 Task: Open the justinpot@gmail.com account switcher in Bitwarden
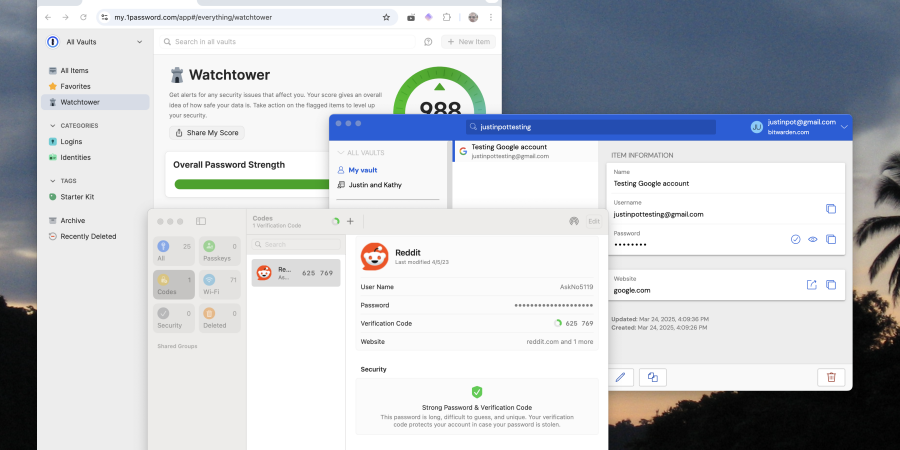(x=800, y=127)
